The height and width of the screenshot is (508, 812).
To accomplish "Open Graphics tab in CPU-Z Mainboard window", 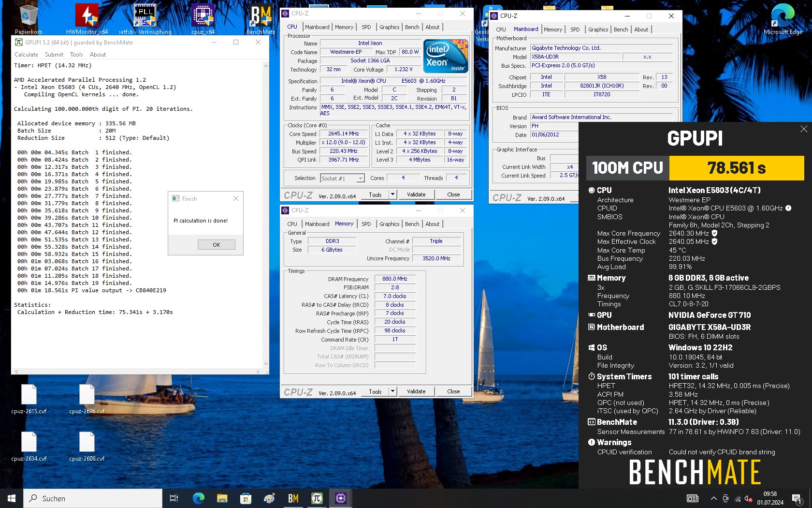I will (x=598, y=30).
